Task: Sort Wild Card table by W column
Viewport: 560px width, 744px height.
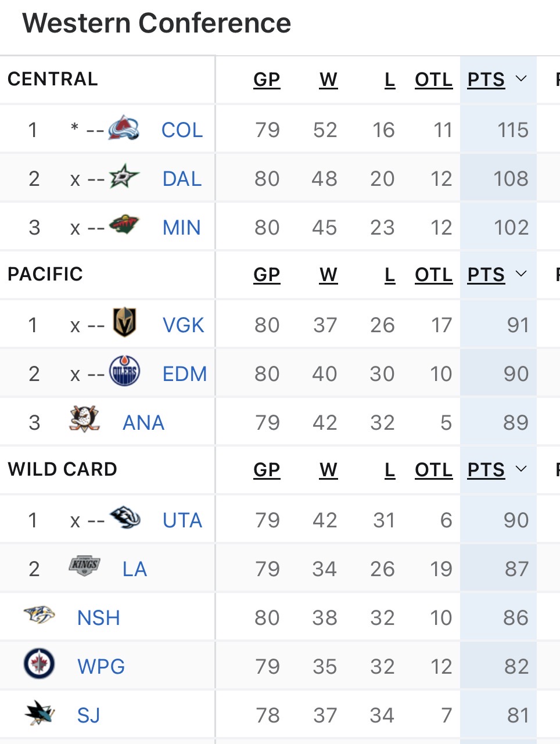Action: [x=328, y=470]
